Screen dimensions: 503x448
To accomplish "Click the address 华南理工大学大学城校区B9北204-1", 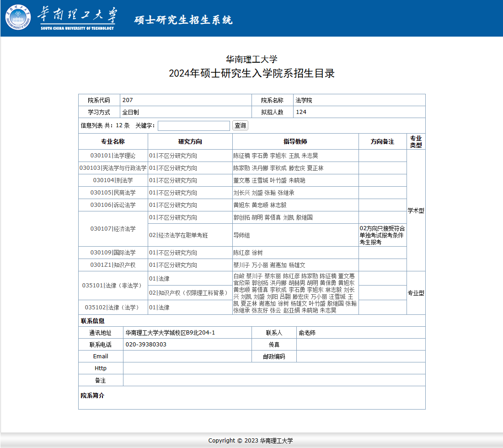I will pos(170,333).
